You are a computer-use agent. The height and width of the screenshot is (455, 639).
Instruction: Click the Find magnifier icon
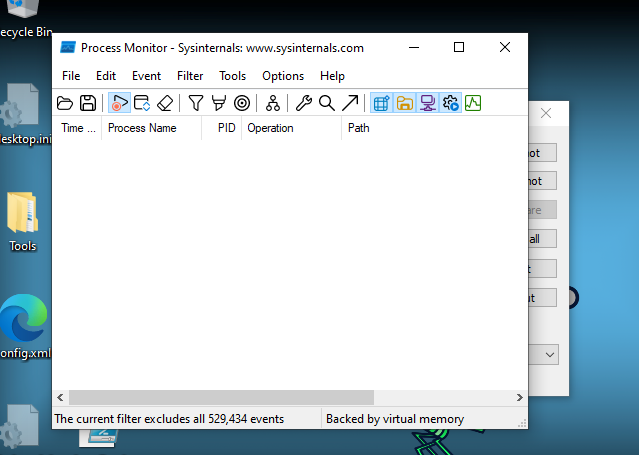[327, 103]
